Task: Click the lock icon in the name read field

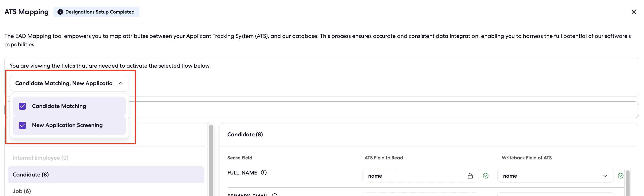Action: click(470, 176)
